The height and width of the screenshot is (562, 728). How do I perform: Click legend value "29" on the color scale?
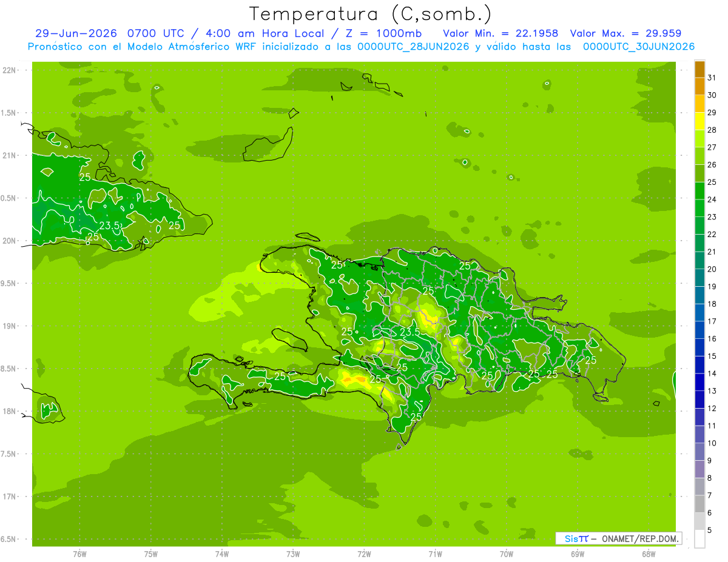(712, 113)
